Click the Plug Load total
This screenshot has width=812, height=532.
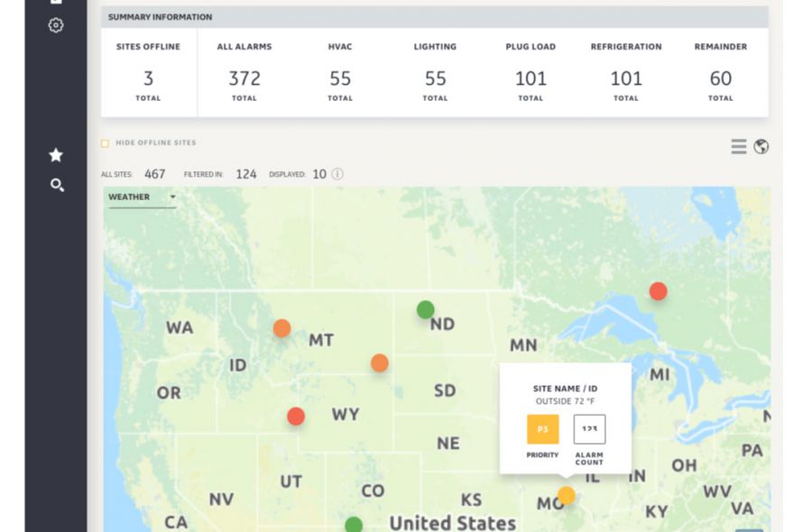531,79
